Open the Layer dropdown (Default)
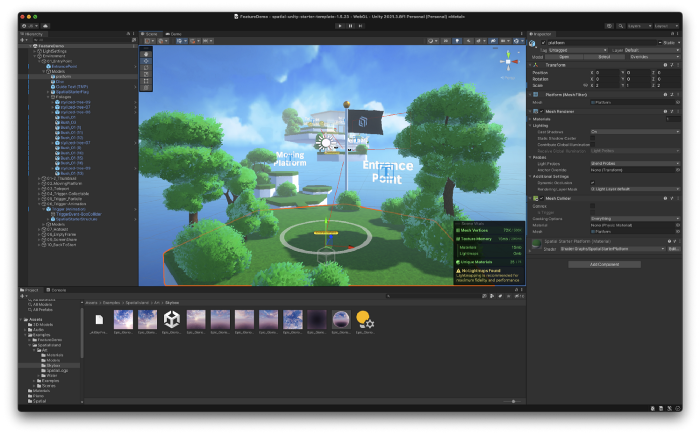The image size is (700, 435). tap(651, 50)
